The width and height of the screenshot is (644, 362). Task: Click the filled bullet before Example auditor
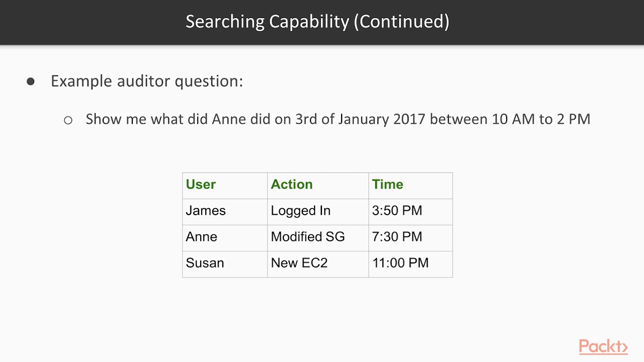pyautogui.click(x=31, y=81)
